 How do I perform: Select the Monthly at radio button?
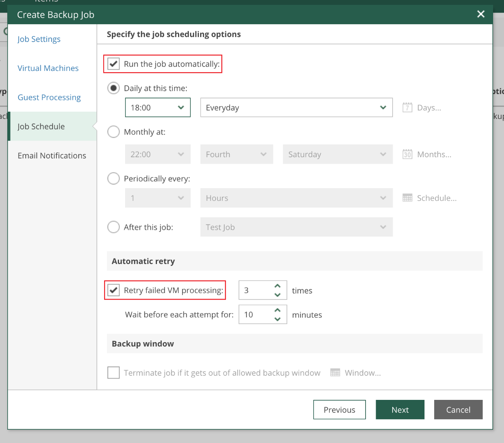[113, 132]
